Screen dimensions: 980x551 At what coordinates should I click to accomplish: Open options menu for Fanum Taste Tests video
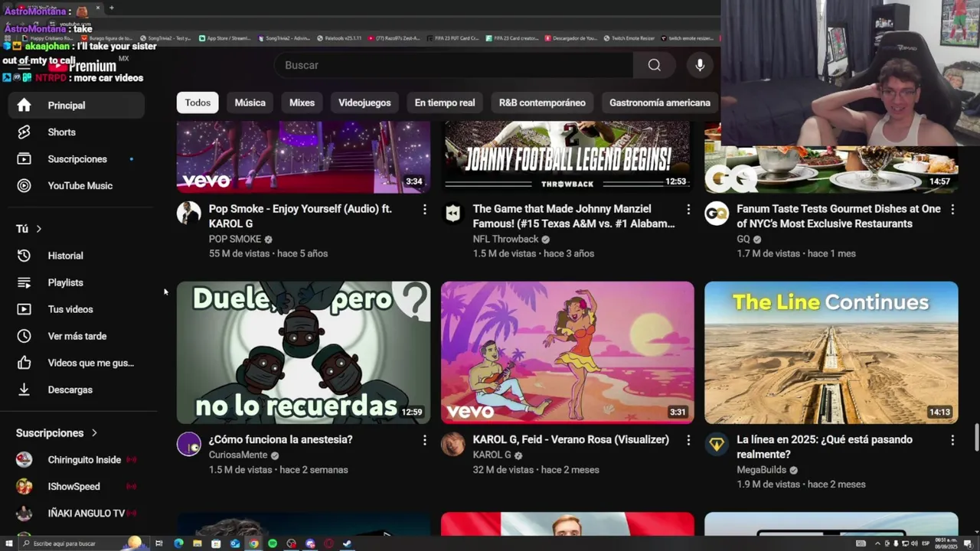point(952,209)
